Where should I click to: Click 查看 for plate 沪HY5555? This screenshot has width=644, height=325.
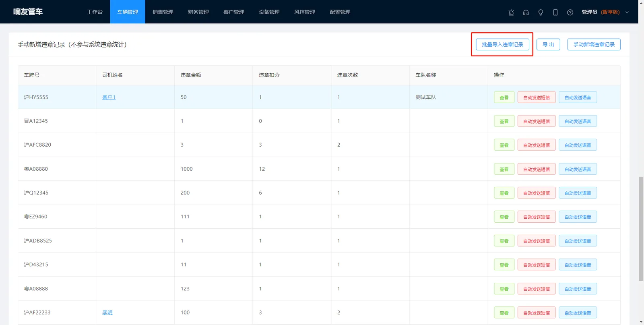pyautogui.click(x=504, y=97)
